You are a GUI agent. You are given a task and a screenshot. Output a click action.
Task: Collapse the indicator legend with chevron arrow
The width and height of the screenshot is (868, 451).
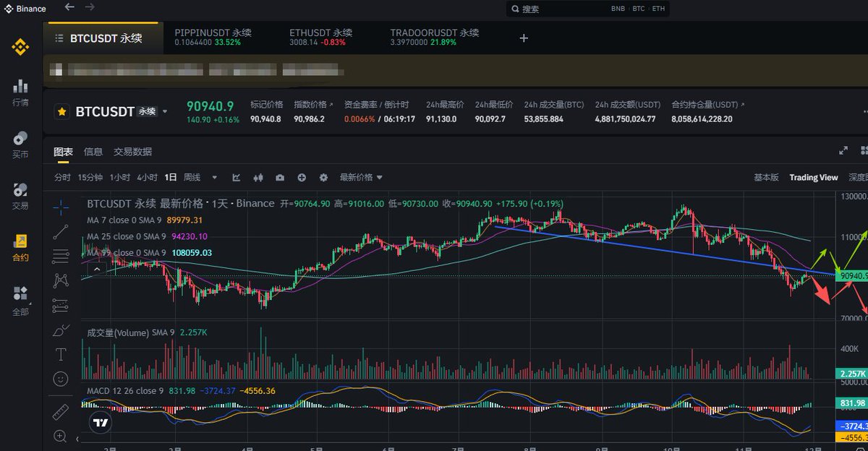96,269
